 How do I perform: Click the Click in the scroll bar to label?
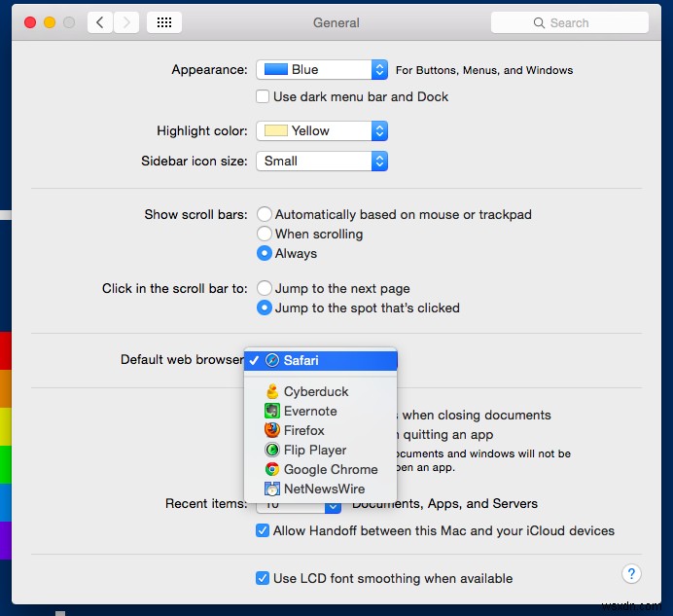point(175,288)
